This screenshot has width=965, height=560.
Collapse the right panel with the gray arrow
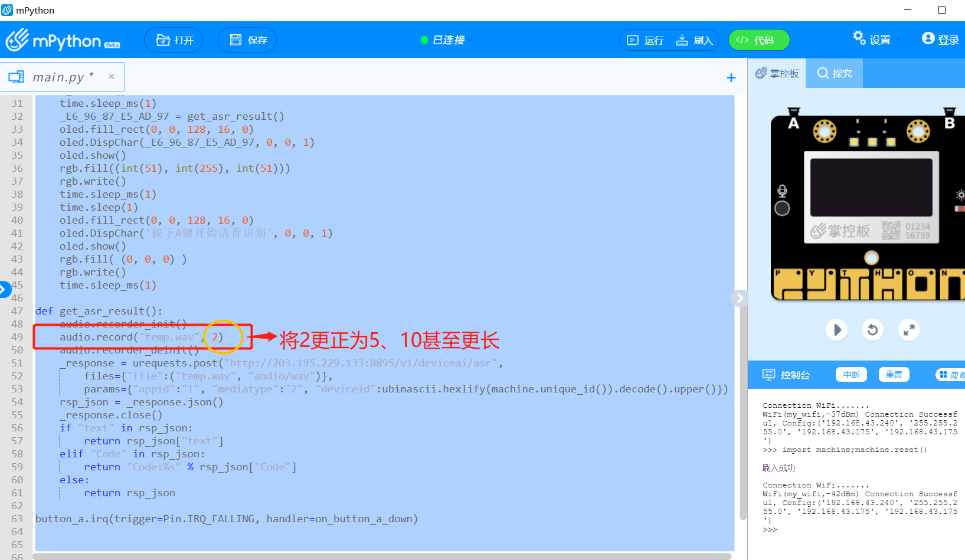tap(740, 298)
